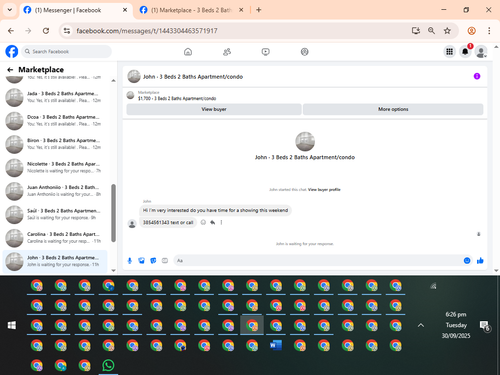The image size is (500, 375).
Task: Open the View buyer profile link
Action: pos(324,190)
